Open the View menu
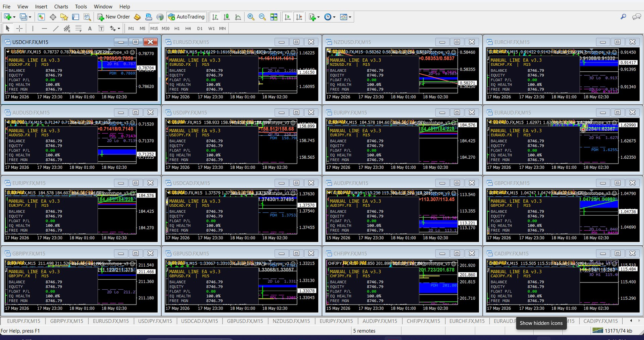Screen dimensions: 644x340 pos(23,6)
